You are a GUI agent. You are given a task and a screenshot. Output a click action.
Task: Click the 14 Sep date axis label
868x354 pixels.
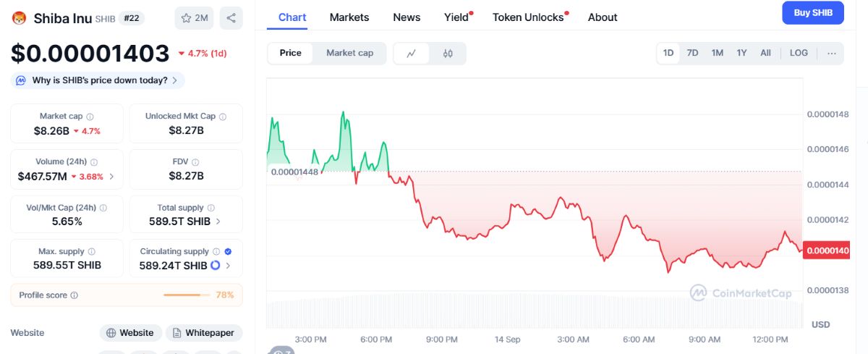(508, 339)
